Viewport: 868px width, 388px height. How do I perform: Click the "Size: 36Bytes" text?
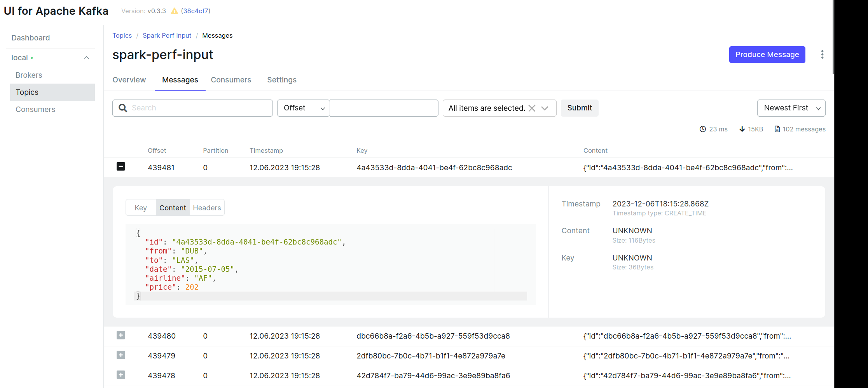[x=633, y=267]
